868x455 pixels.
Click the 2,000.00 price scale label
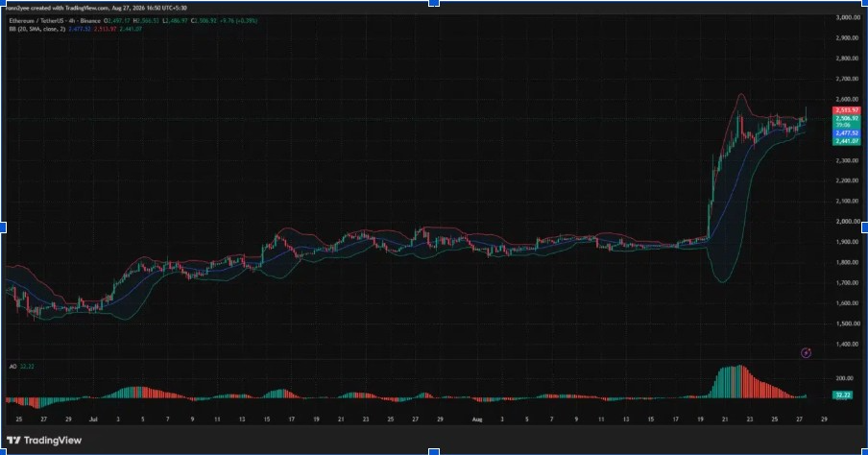tap(848, 222)
